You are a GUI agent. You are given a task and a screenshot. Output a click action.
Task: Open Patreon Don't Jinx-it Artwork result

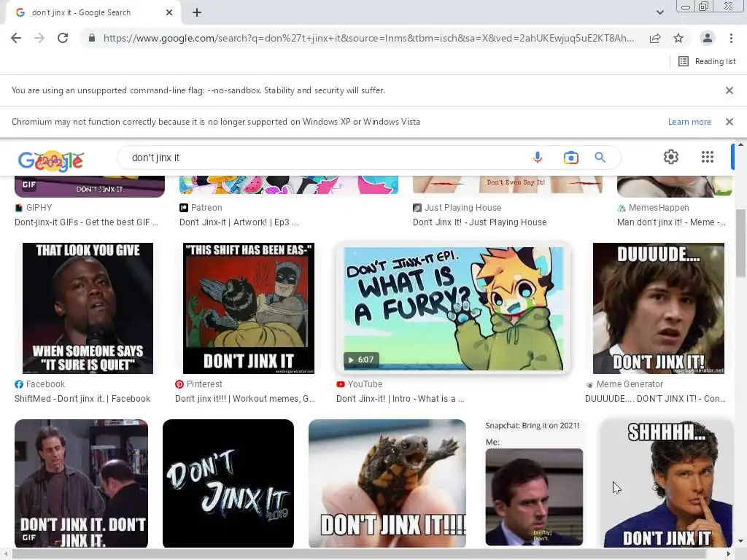pyautogui.click(x=239, y=222)
